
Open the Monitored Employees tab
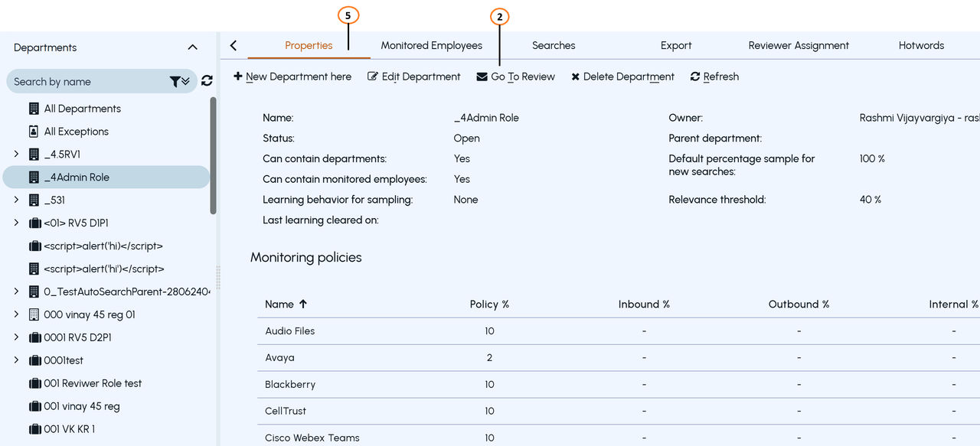pos(431,46)
